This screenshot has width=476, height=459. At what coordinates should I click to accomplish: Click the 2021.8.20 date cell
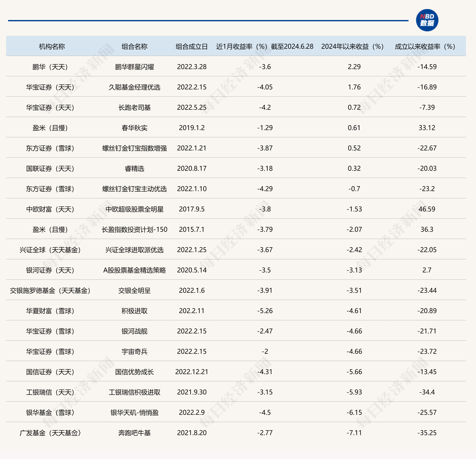(192, 433)
